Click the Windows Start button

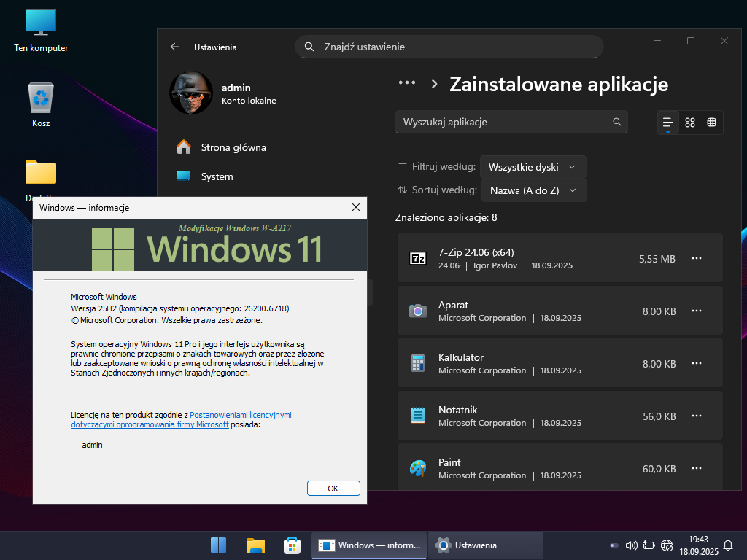[218, 545]
